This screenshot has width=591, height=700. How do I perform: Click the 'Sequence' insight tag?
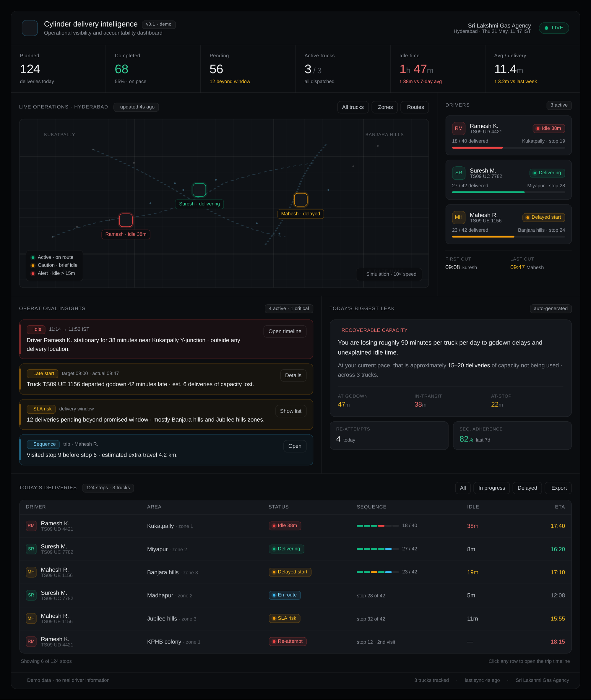click(43, 444)
